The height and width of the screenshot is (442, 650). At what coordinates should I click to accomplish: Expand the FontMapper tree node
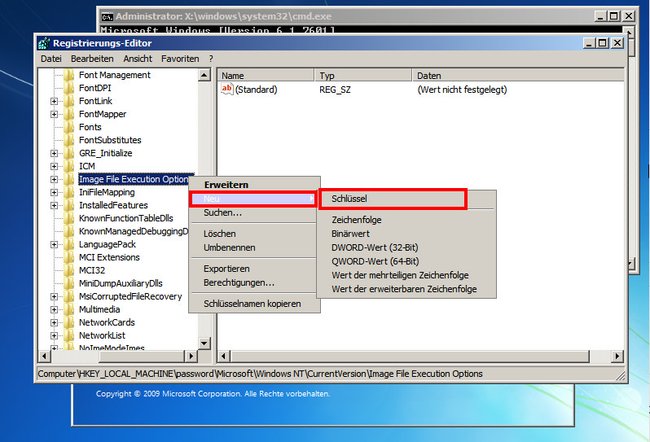tap(54, 114)
